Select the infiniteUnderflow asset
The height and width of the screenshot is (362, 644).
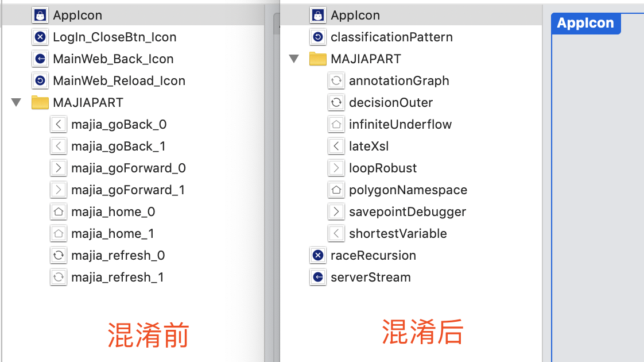400,125
